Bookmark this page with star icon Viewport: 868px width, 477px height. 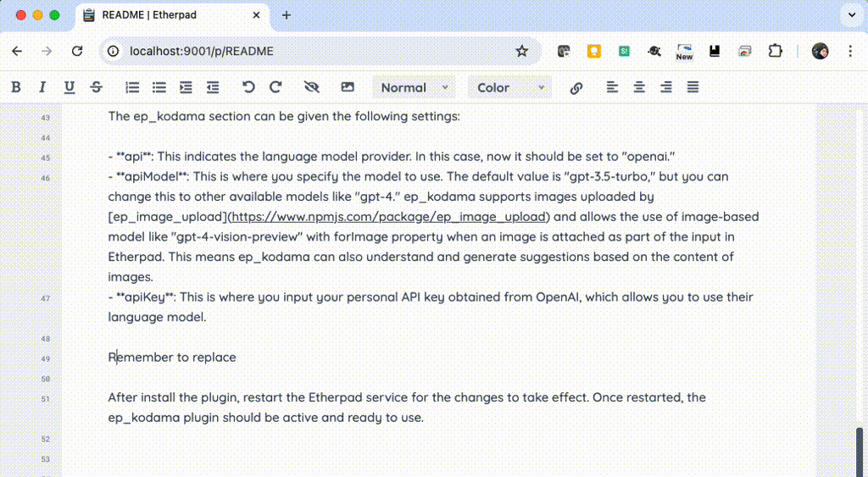point(522,51)
